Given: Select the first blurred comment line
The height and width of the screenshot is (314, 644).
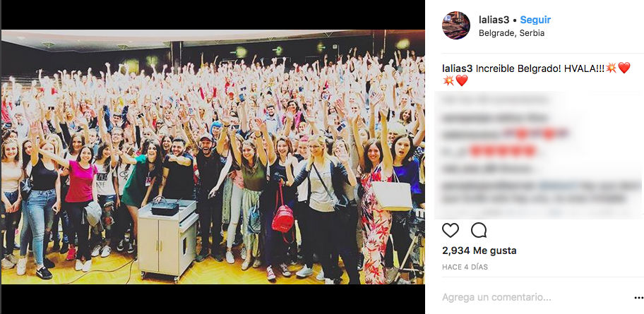Looking at the screenshot, I should click(495, 99).
